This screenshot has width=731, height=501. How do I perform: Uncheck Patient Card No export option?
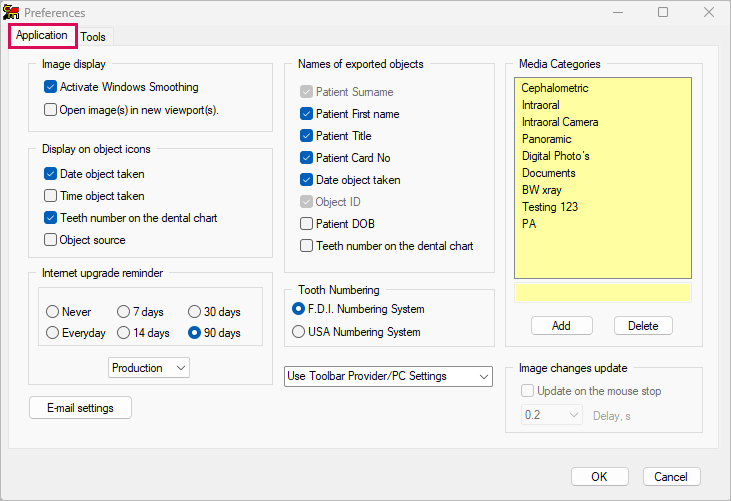pos(306,158)
